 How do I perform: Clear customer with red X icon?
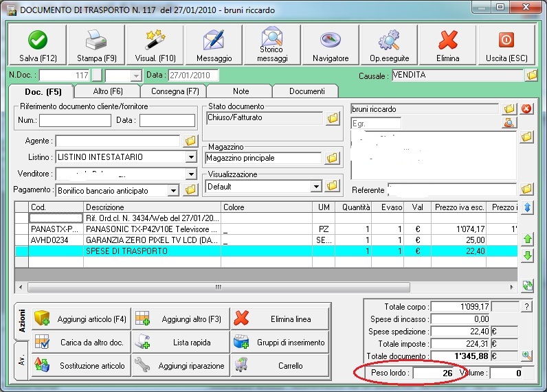point(526,108)
